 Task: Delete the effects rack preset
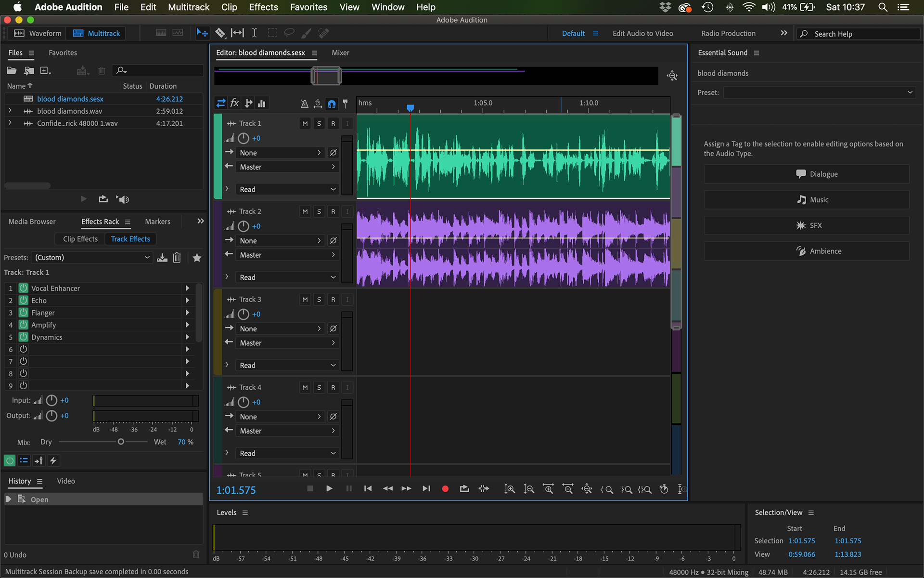(177, 258)
